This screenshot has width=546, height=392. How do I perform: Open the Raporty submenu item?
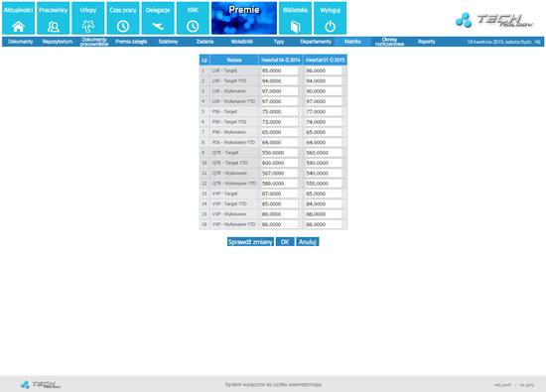click(x=427, y=42)
